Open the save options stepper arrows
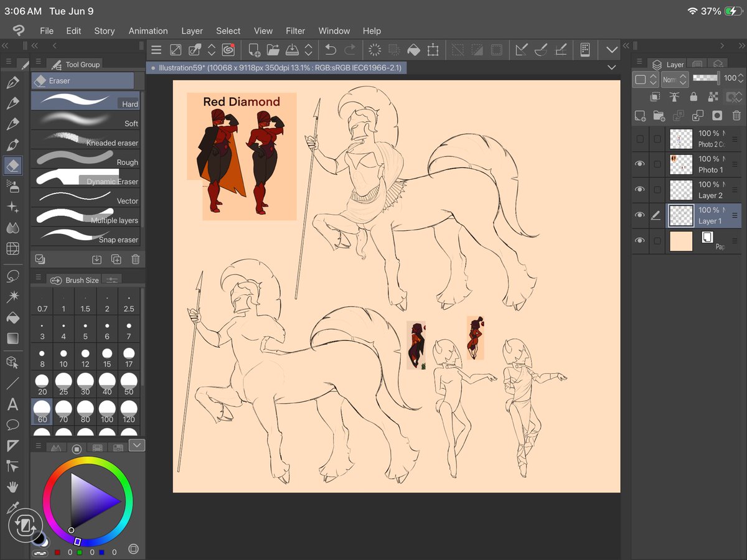 [308, 50]
